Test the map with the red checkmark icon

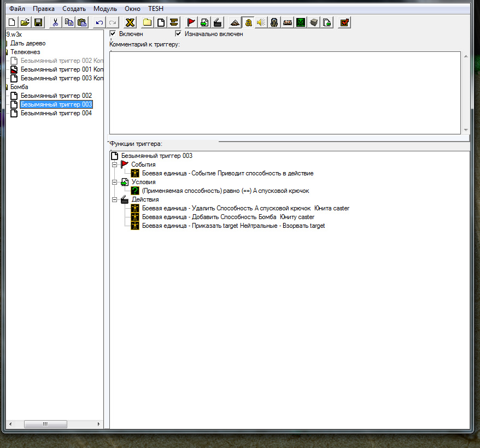pyautogui.click(x=344, y=22)
